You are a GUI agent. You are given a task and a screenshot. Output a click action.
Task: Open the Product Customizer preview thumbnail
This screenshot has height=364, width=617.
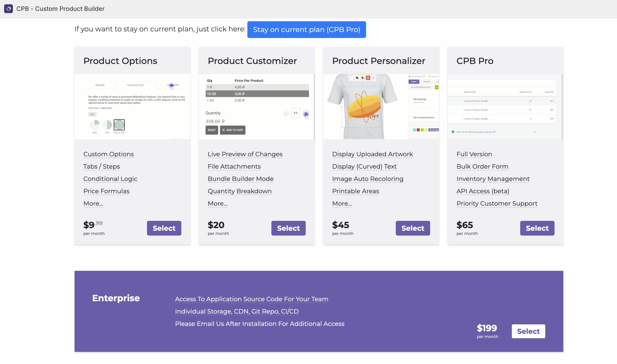point(257,107)
